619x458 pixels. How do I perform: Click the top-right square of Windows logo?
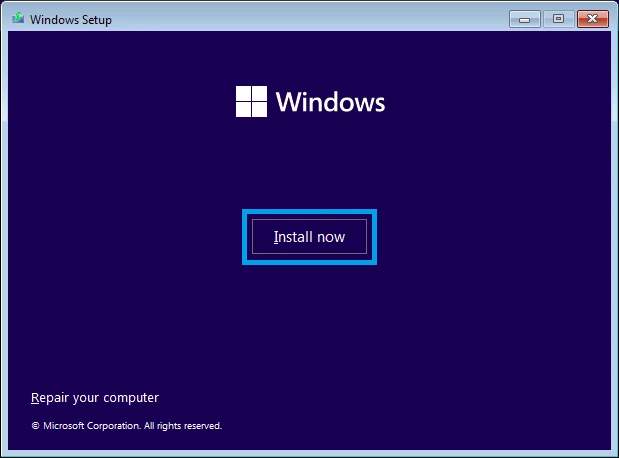[258, 93]
